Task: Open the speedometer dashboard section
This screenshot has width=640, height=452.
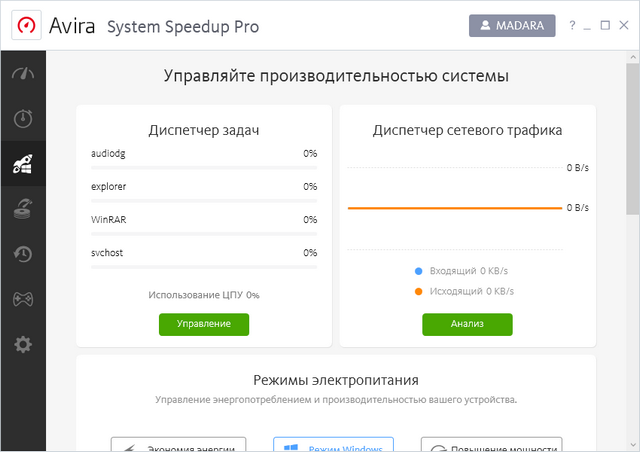Action: [22, 75]
